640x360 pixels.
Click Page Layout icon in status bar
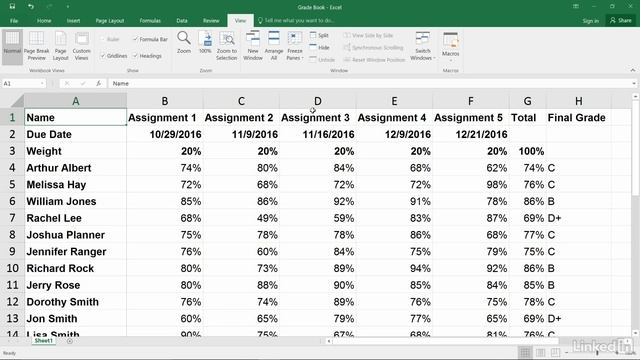tap(540, 352)
